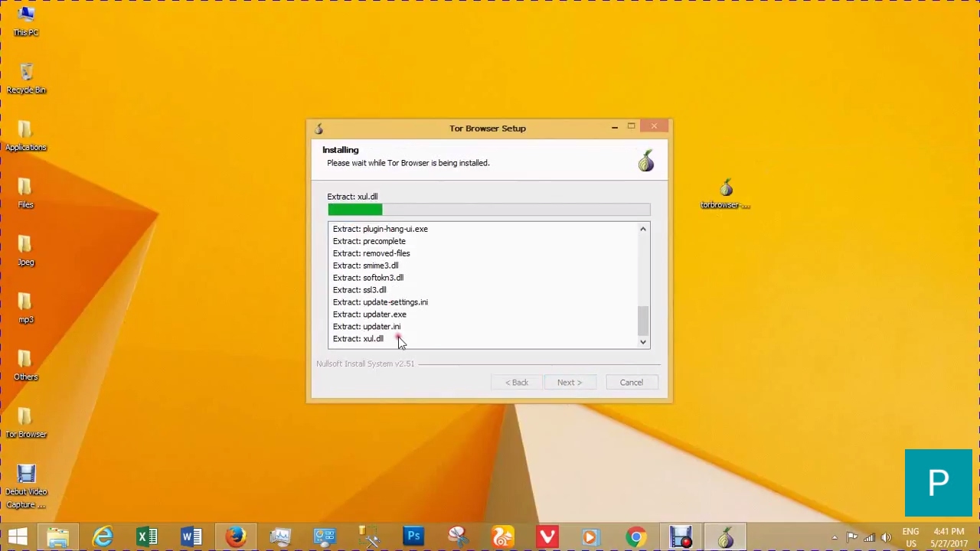
Task: Launch Internet Explorer from taskbar
Action: pos(103,537)
